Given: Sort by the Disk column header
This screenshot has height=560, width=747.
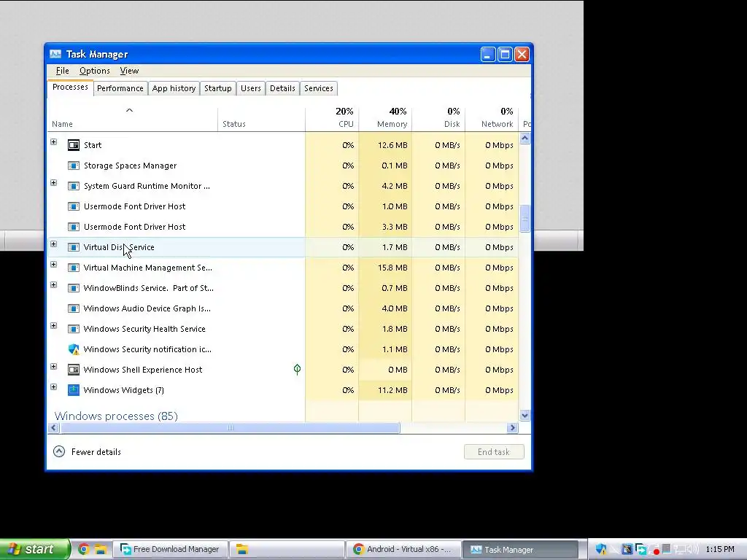Looking at the screenshot, I should pyautogui.click(x=438, y=119).
